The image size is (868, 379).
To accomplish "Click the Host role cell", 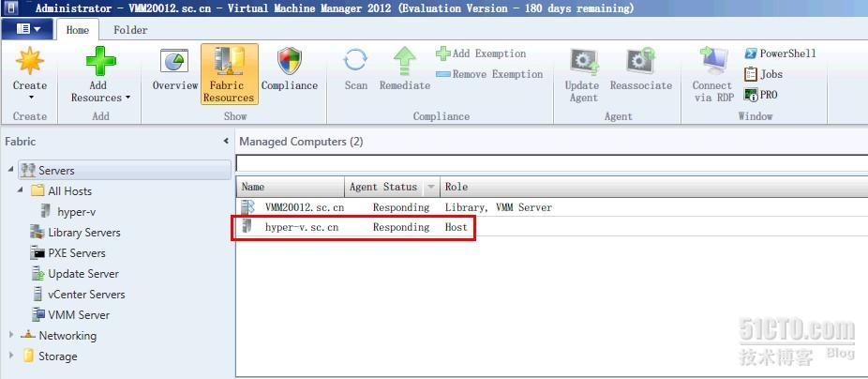I will (456, 227).
